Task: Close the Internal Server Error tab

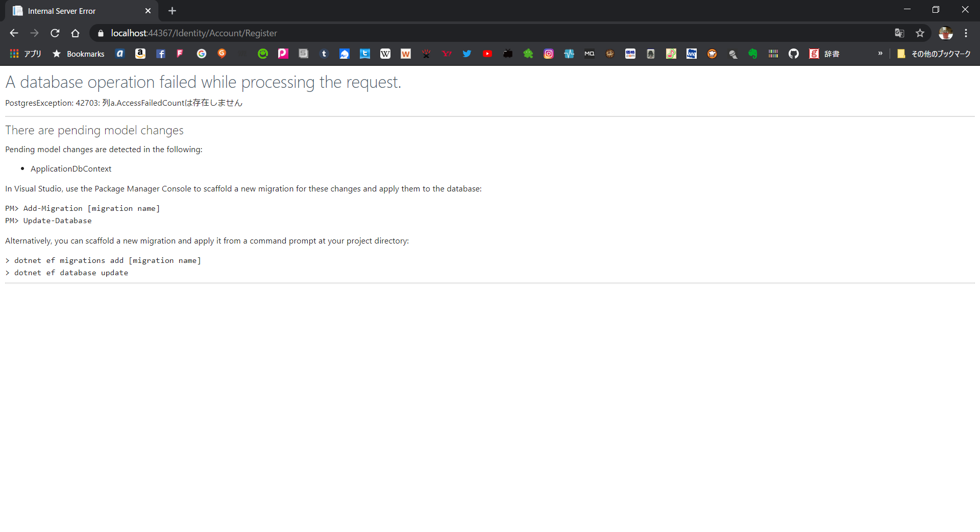Action: pyautogui.click(x=148, y=11)
